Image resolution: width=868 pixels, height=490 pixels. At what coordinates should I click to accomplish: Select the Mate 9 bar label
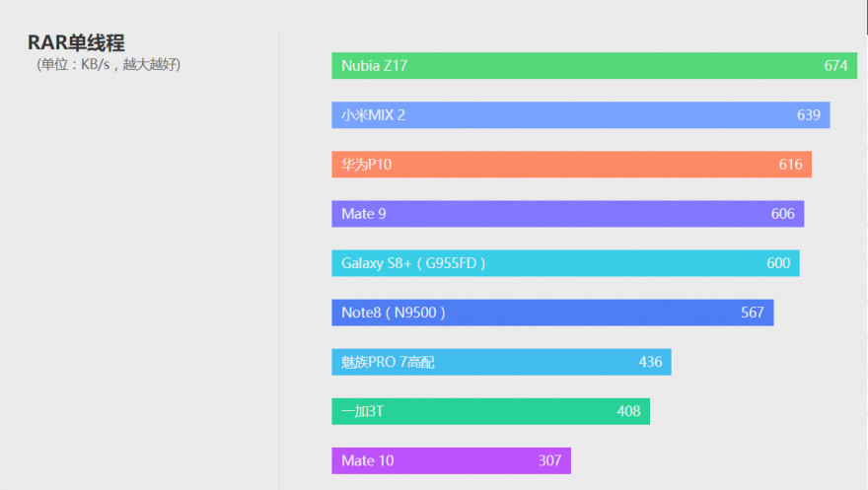(357, 214)
